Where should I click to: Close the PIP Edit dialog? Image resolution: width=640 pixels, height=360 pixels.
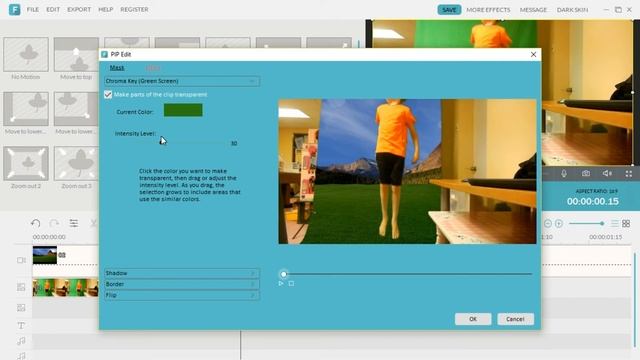click(533, 54)
